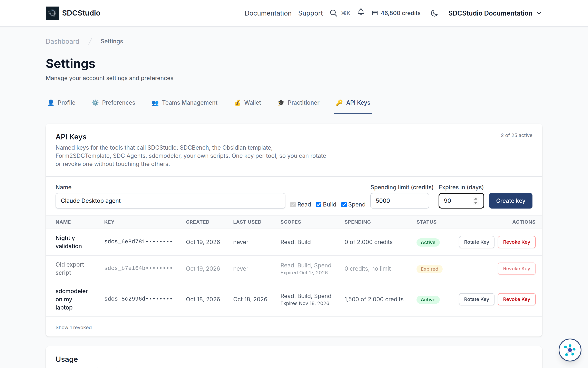588x368 pixels.
Task: Click the SDCStudio logo icon
Action: (x=52, y=13)
